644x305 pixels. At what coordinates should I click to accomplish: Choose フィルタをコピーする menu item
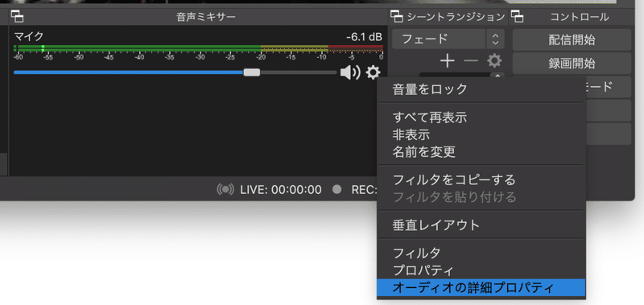pos(481,179)
